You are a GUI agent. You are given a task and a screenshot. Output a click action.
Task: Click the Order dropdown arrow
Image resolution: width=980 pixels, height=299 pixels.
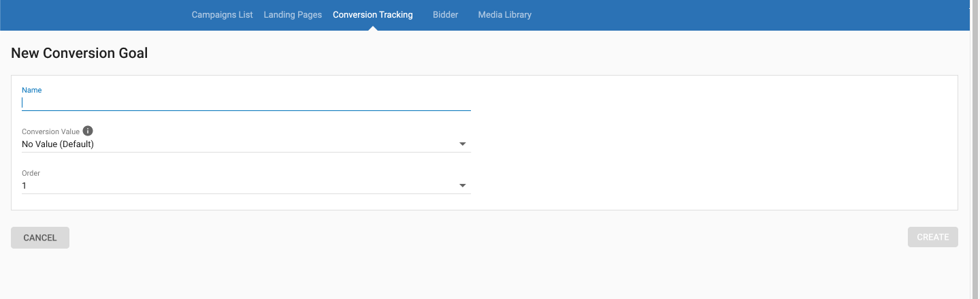[462, 186]
